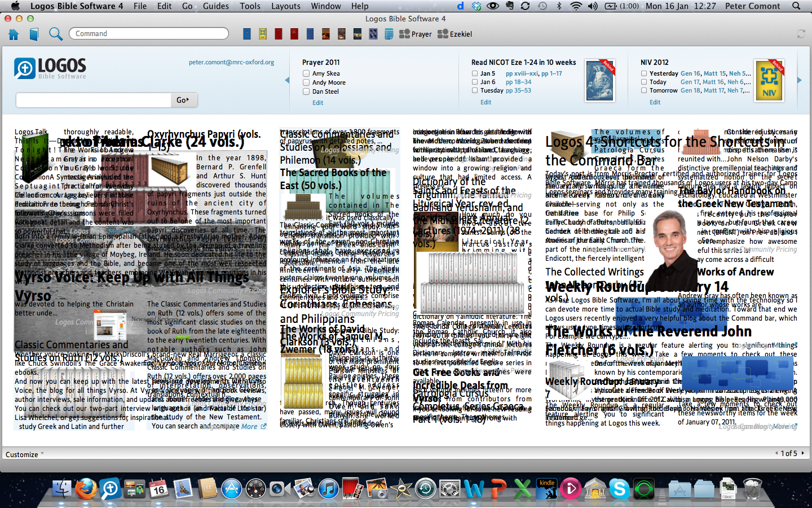The image size is (812, 508).
Task: Open System Preferences from the Dock
Action: pyautogui.click(x=450, y=489)
